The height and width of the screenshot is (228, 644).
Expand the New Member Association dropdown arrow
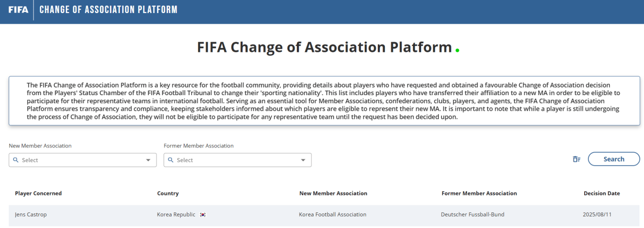click(x=148, y=160)
